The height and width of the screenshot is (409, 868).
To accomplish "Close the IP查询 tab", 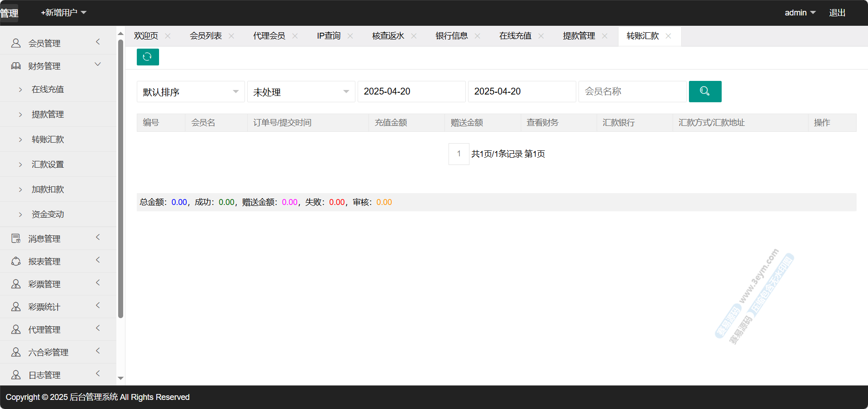I will tap(350, 36).
